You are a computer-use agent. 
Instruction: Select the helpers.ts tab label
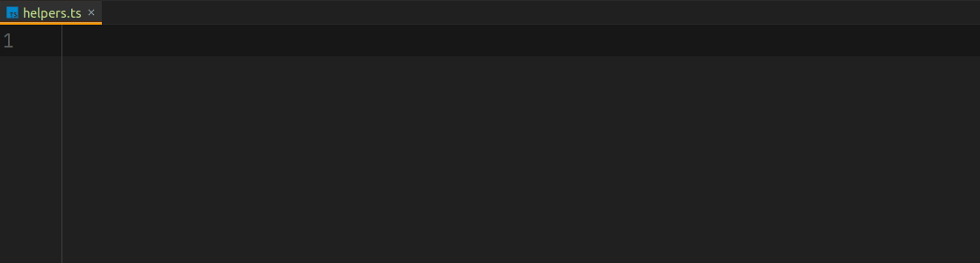pyautogui.click(x=52, y=13)
